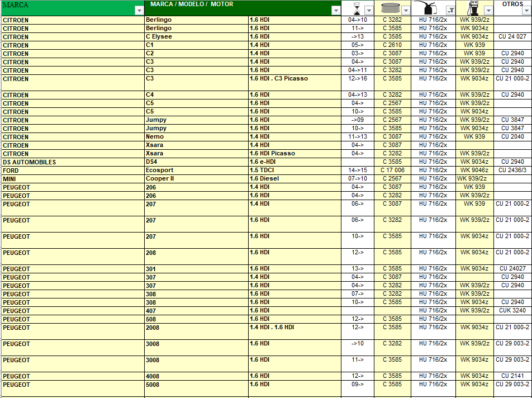Click the hourglass year-range header icon

(357, 8)
